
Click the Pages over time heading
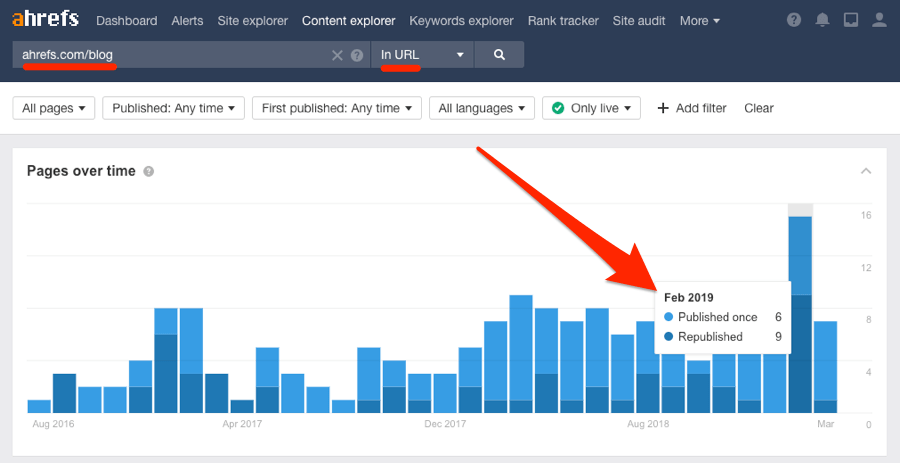(x=81, y=171)
